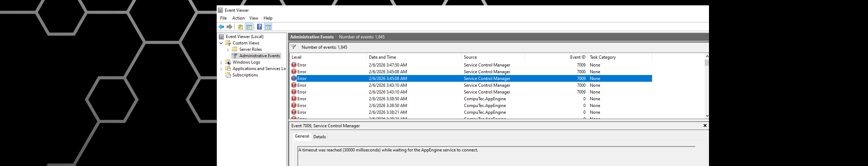
Task: Open Help via the question mark icon
Action: click(x=260, y=27)
